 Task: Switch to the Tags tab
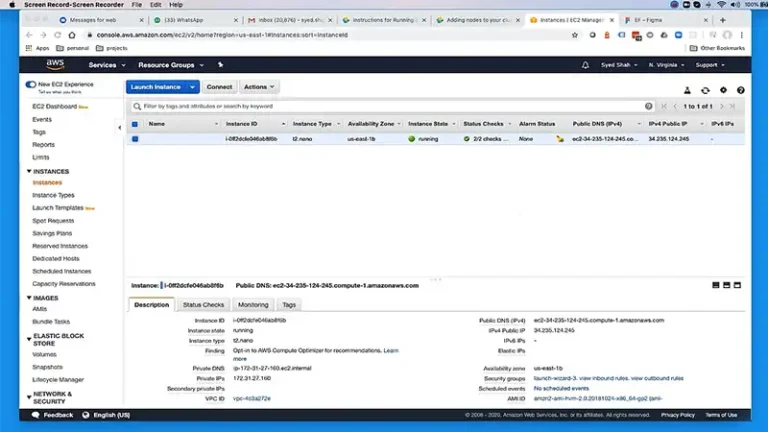click(289, 305)
